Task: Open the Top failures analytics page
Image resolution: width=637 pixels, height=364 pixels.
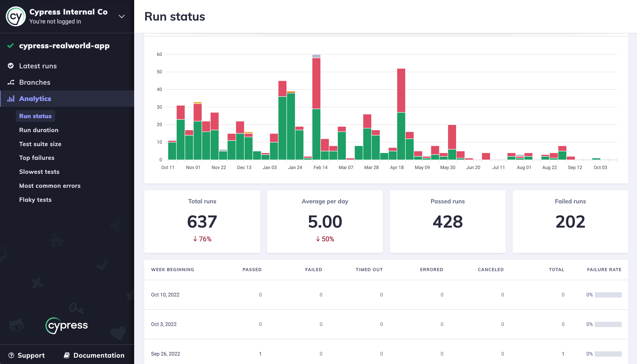Action: pos(37,158)
